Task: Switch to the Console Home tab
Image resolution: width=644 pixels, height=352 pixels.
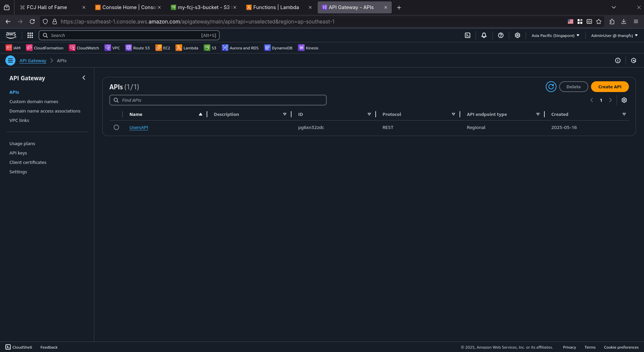Action: [128, 7]
